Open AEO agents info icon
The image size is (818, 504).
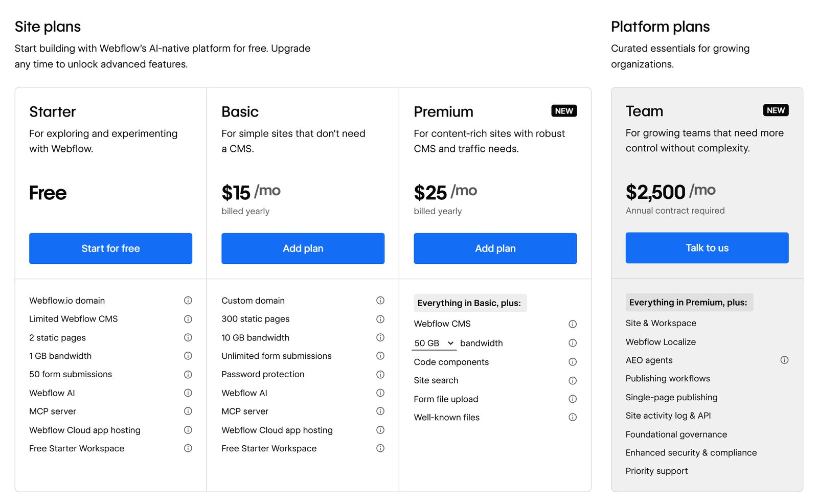pyautogui.click(x=784, y=360)
